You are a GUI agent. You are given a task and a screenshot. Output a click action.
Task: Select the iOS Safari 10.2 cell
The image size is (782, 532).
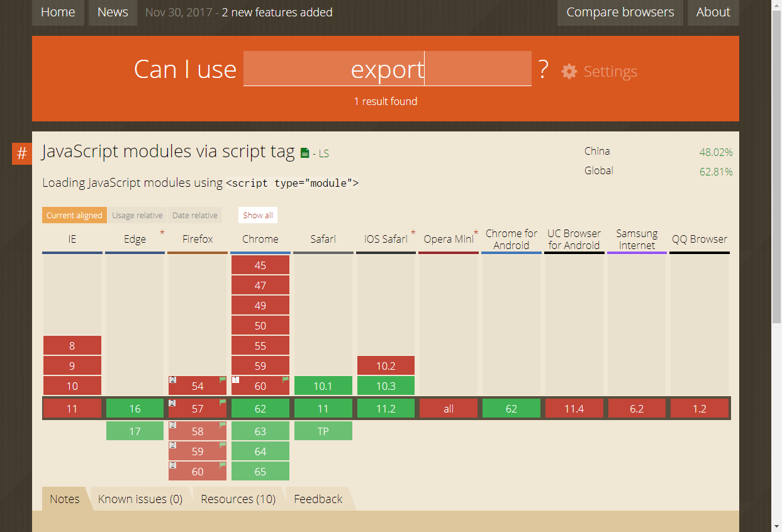[386, 366]
